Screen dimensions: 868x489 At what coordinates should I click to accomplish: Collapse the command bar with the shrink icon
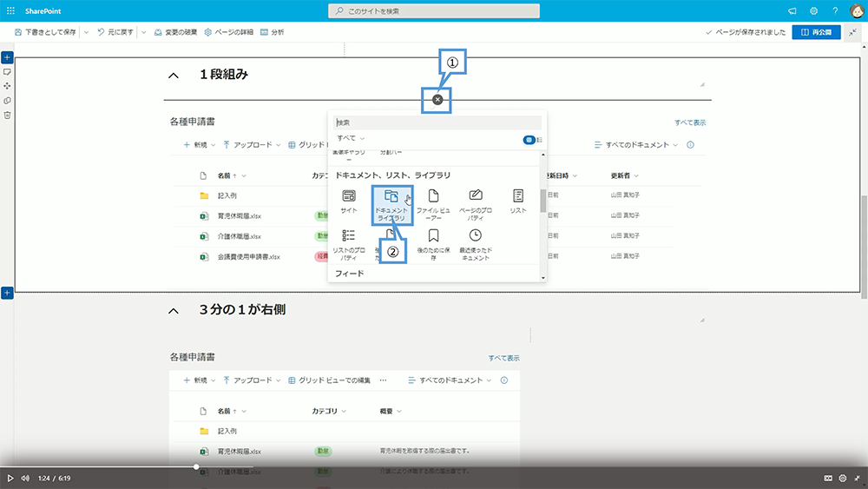click(x=853, y=32)
